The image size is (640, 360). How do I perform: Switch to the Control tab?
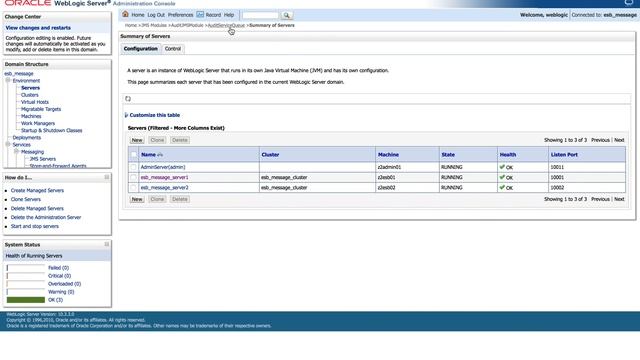point(173,49)
